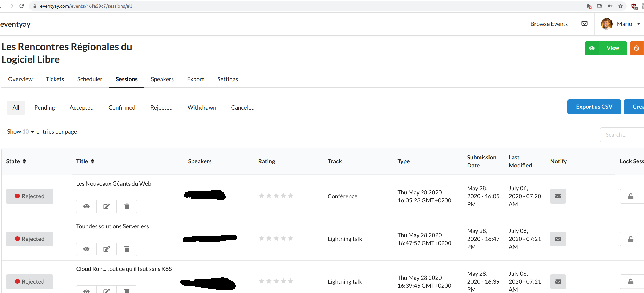Delete the Cloud Run session
644x293 pixels.
[x=127, y=290]
